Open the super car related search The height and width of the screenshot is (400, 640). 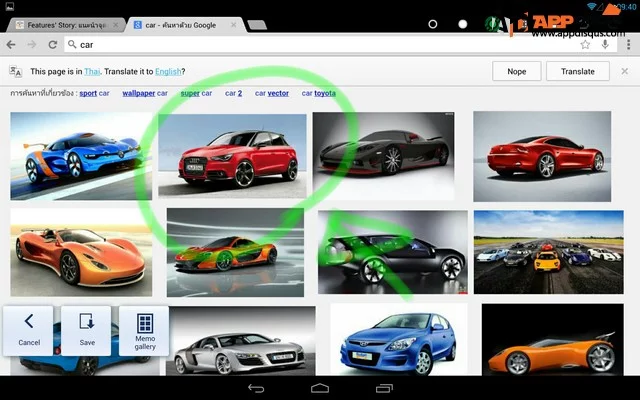pos(196,93)
